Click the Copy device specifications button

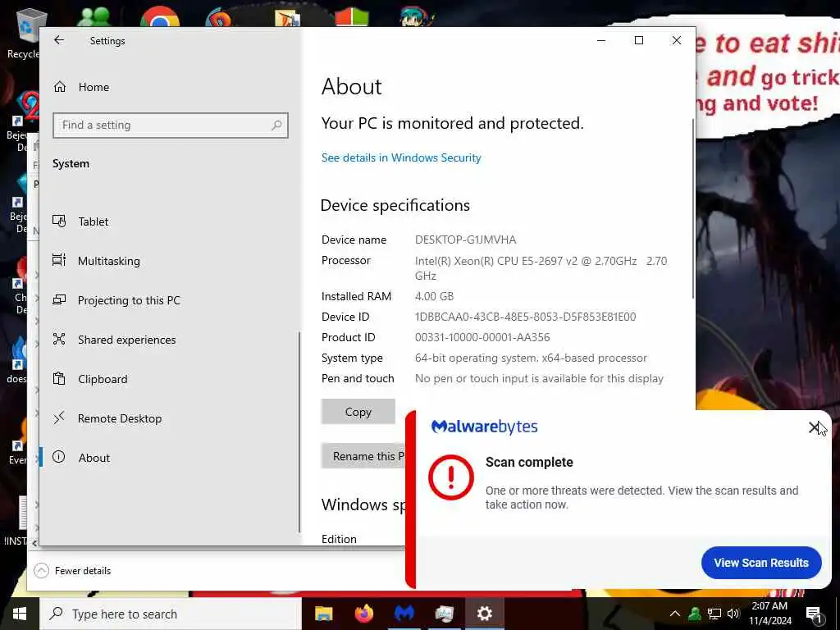coord(358,412)
